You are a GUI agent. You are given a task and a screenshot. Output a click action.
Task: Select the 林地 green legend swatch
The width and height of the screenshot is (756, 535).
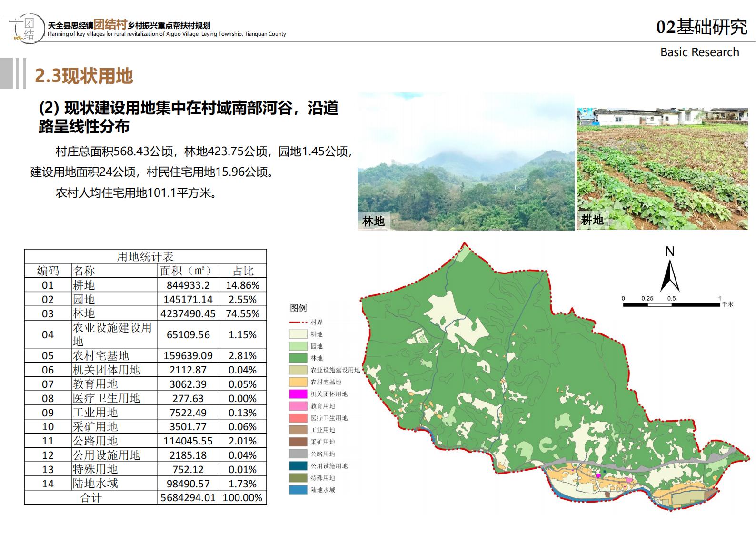click(x=298, y=358)
